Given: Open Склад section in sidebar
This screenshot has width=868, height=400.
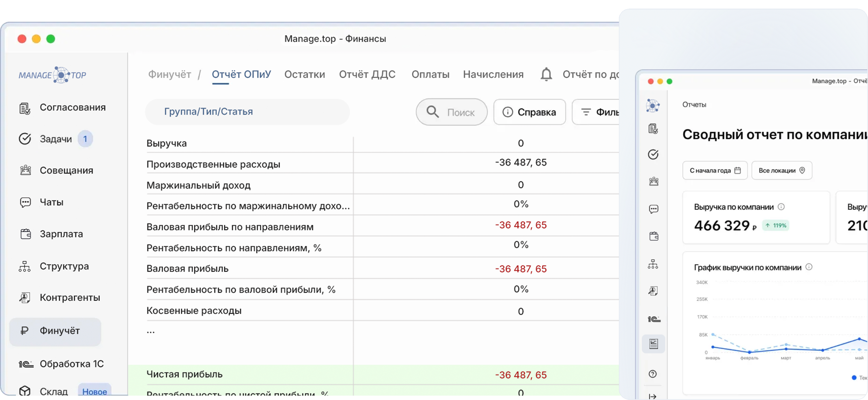Looking at the screenshot, I should (x=44, y=391).
